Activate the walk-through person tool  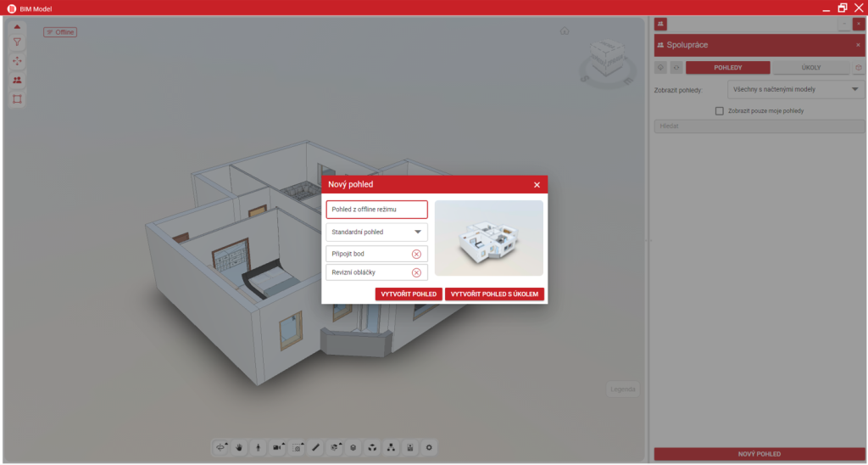point(259,447)
